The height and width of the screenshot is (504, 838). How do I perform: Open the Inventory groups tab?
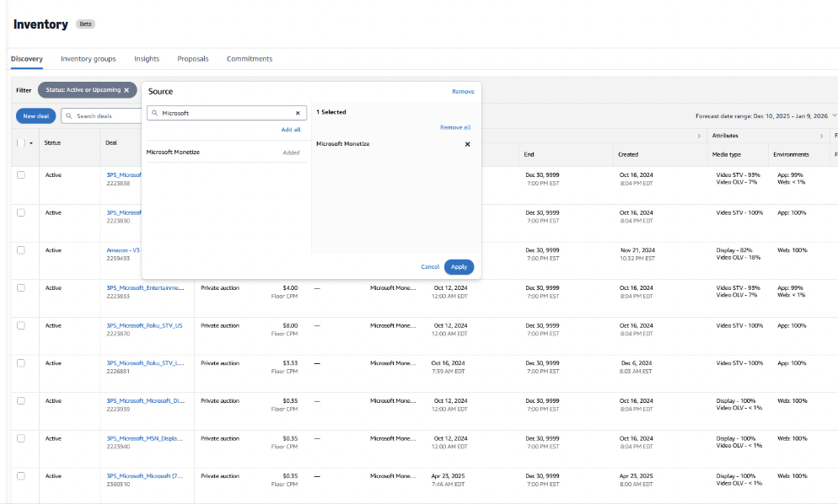point(89,59)
